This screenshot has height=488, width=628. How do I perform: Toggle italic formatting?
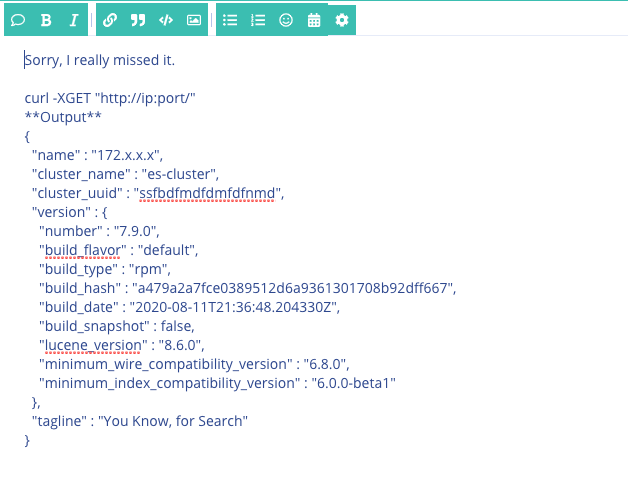click(x=74, y=20)
